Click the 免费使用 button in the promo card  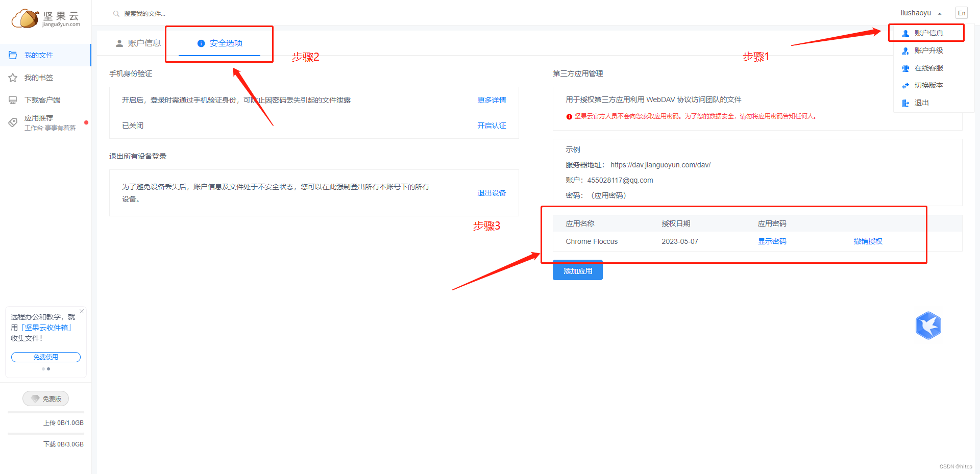pos(45,357)
